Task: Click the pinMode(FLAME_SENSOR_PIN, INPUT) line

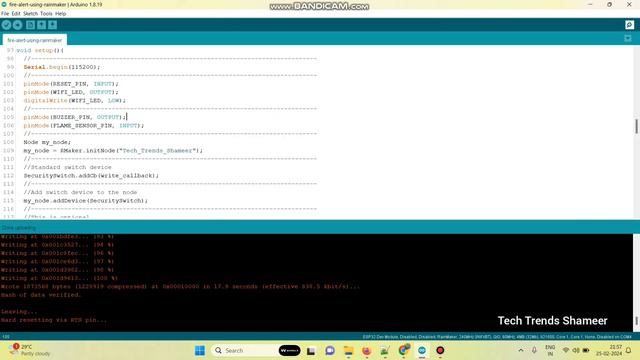Action: (x=84, y=126)
